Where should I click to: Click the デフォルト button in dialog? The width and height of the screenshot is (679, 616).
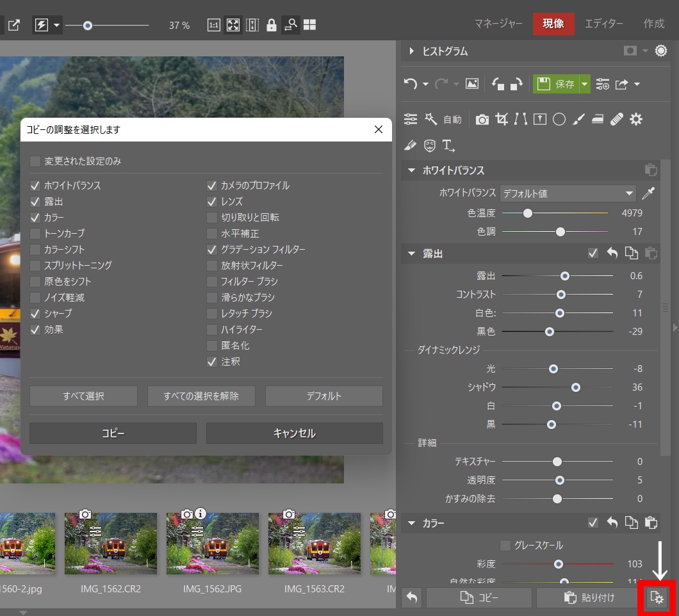pos(324,396)
